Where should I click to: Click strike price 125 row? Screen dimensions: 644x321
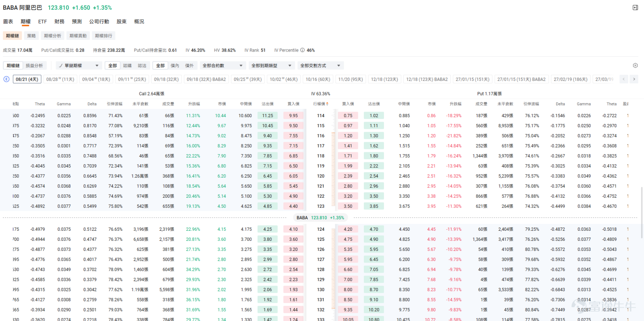pos(321,239)
